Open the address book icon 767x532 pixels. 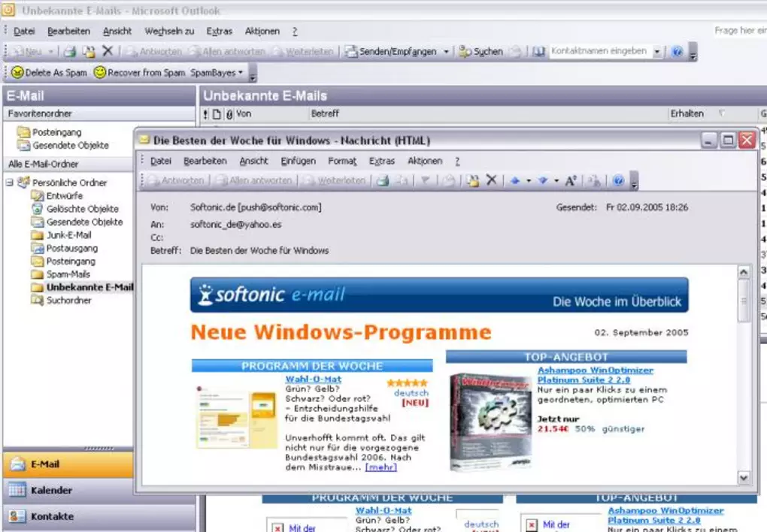pos(538,52)
